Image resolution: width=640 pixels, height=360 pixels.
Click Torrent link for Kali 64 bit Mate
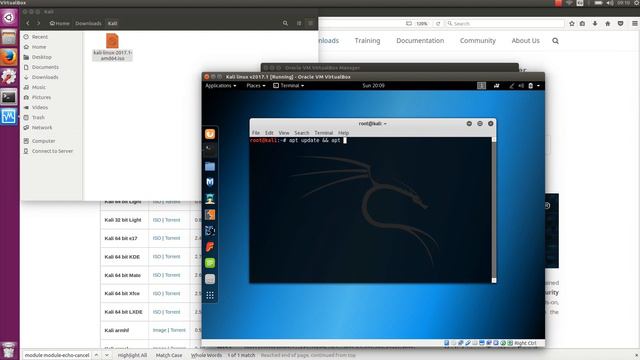click(173, 275)
